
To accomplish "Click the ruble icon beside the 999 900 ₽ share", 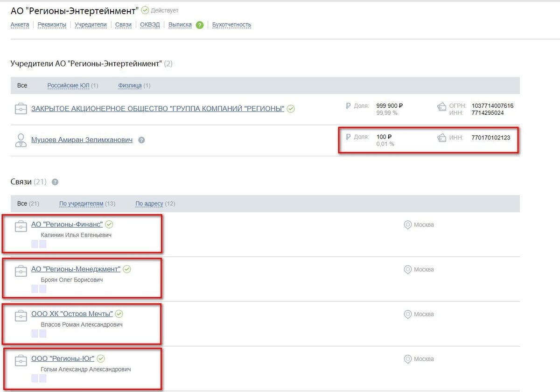I will pos(348,106).
